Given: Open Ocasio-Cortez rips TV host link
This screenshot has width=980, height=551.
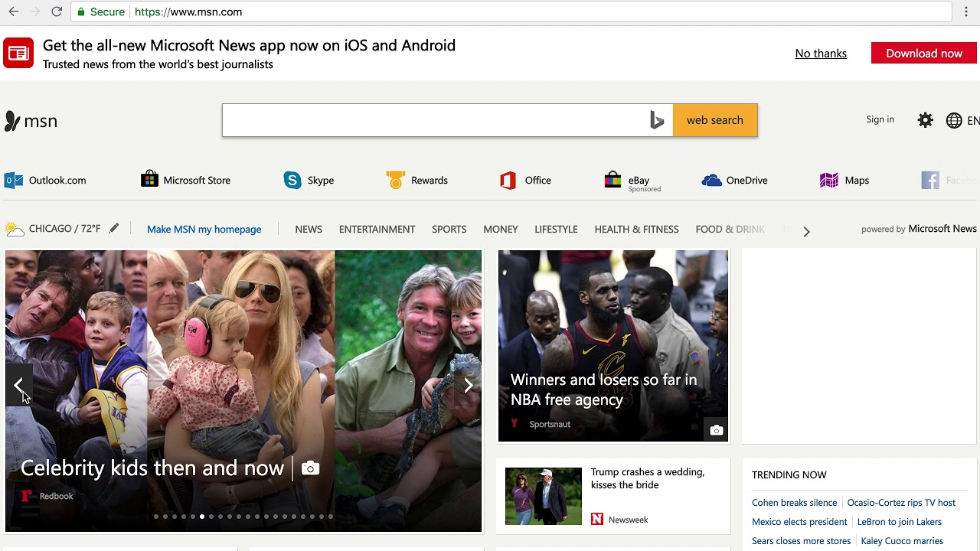Looking at the screenshot, I should tap(901, 503).
